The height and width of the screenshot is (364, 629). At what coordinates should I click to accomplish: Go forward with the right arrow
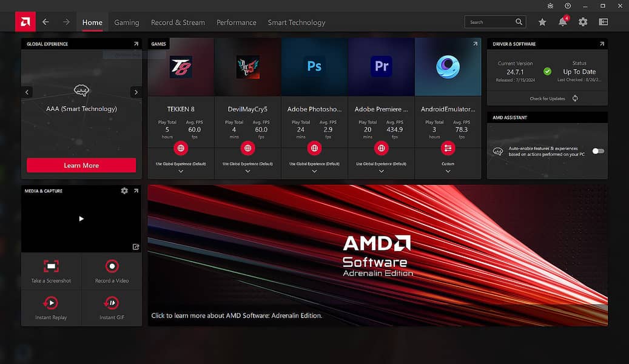(66, 22)
